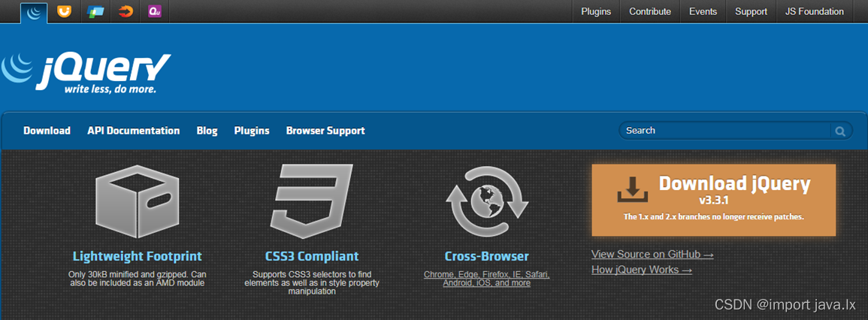The height and width of the screenshot is (320, 868).
Task: Click the Lightweight Footprint heading
Action: [138, 256]
